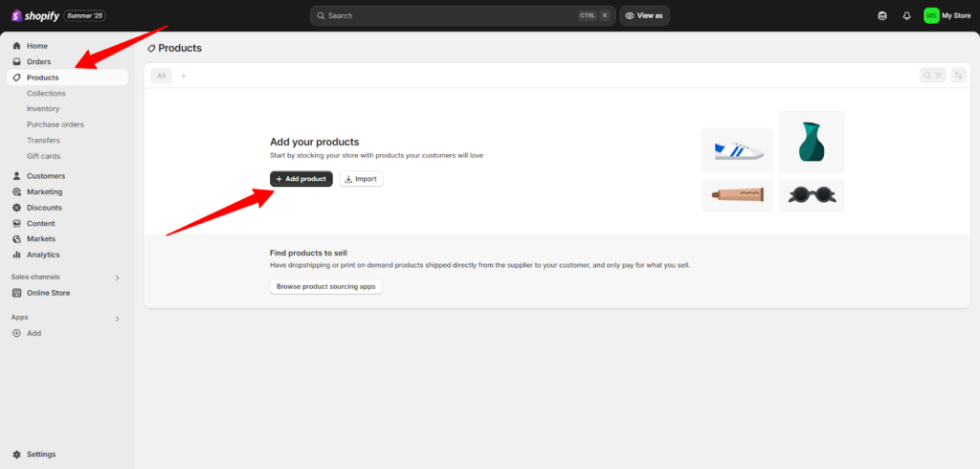The width and height of the screenshot is (980, 469).
Task: Select the All products tab
Action: [x=161, y=76]
